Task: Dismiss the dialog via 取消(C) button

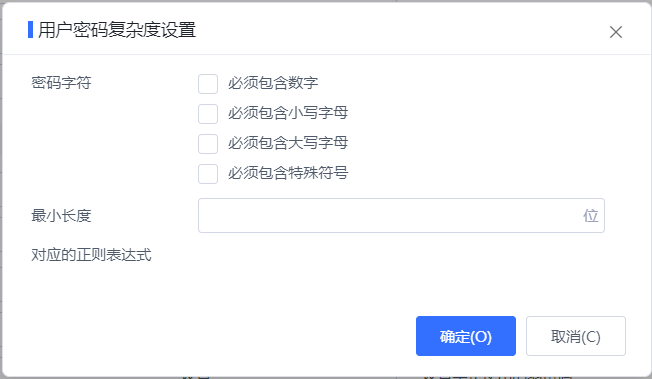Action: [x=575, y=336]
